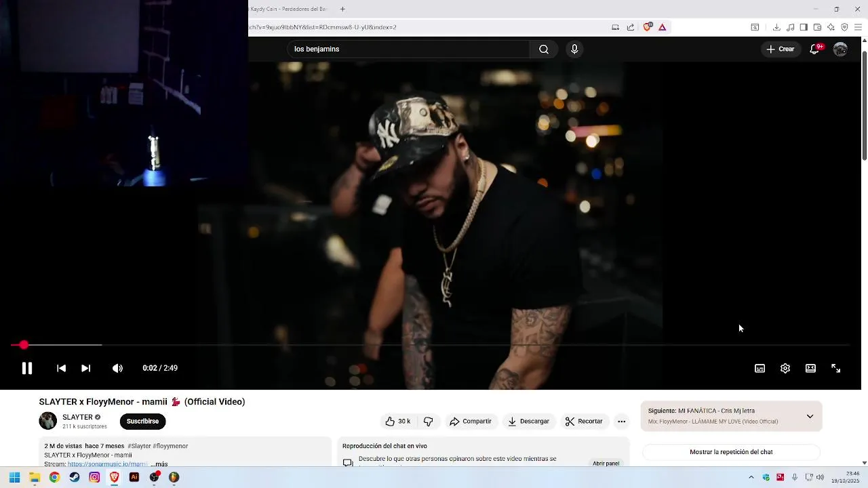Seek on the red video progress bar

[429, 345]
